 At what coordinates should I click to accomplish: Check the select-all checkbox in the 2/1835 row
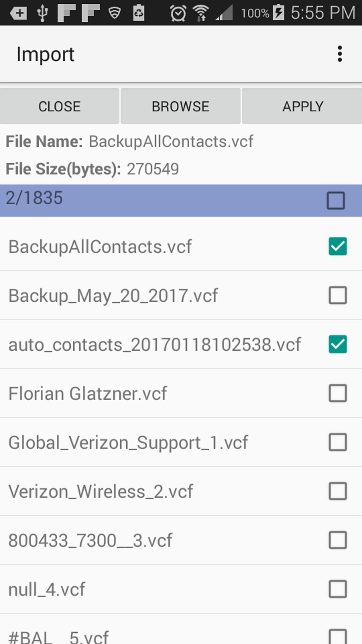[x=336, y=200]
